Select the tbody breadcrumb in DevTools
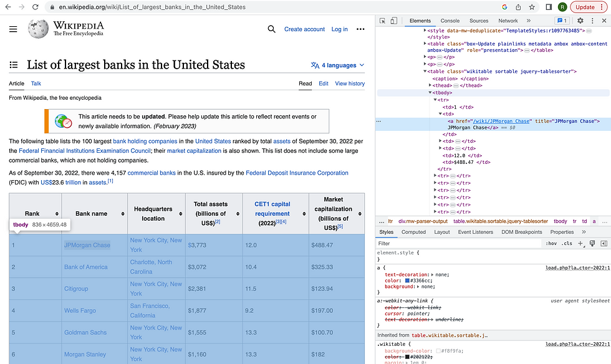 pos(560,221)
